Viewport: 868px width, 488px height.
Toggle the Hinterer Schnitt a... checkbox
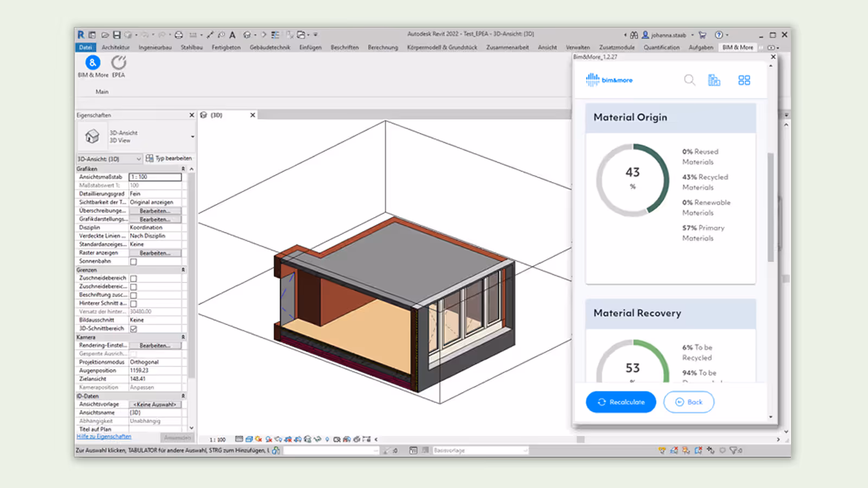(x=133, y=304)
